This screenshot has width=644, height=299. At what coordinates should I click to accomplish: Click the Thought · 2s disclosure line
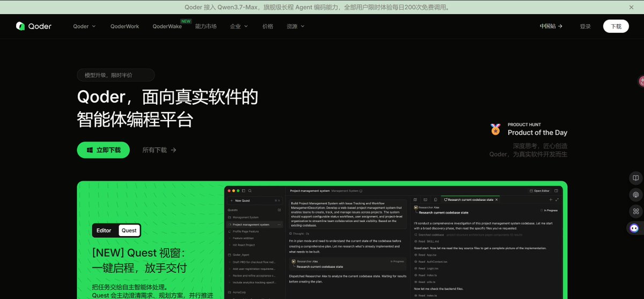(299, 234)
